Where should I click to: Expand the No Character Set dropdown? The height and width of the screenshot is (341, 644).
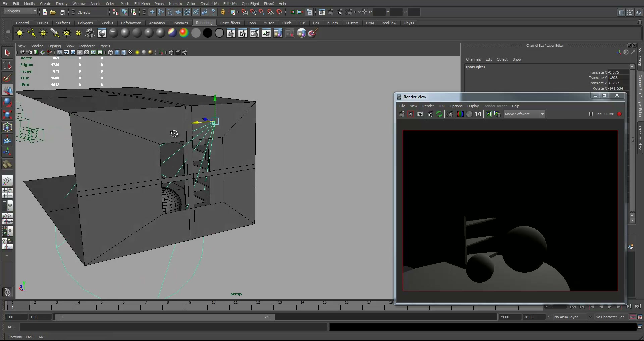pyautogui.click(x=590, y=317)
